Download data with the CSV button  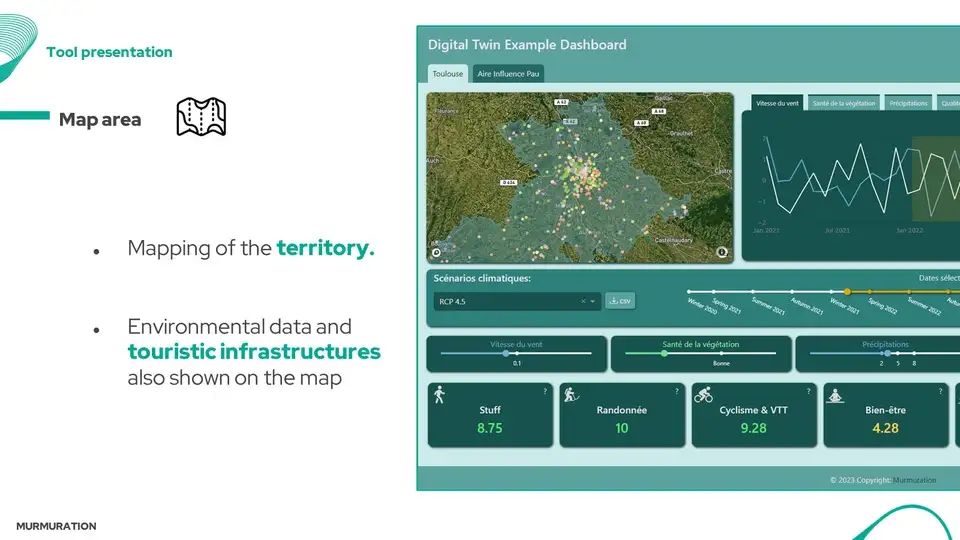620,301
